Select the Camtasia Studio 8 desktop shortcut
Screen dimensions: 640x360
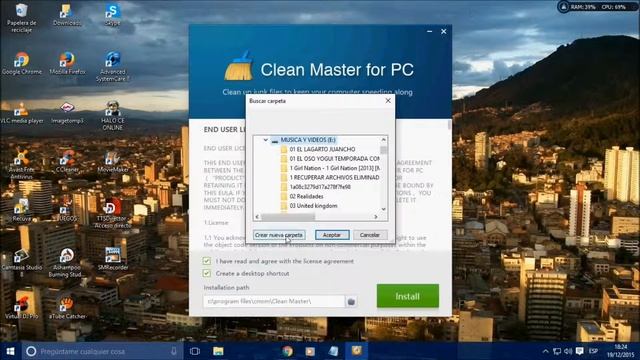(x=22, y=262)
